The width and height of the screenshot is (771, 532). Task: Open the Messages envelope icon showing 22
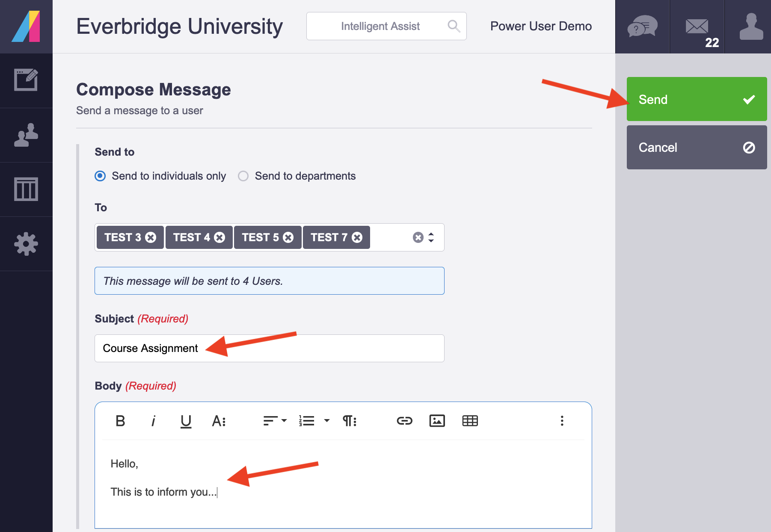(697, 27)
